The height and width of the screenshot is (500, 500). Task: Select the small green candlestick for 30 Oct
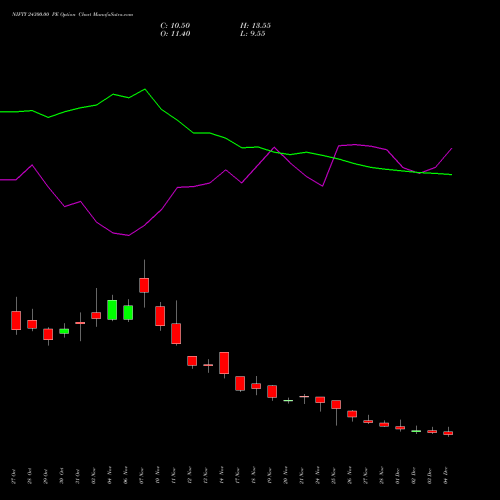pyautogui.click(x=64, y=331)
